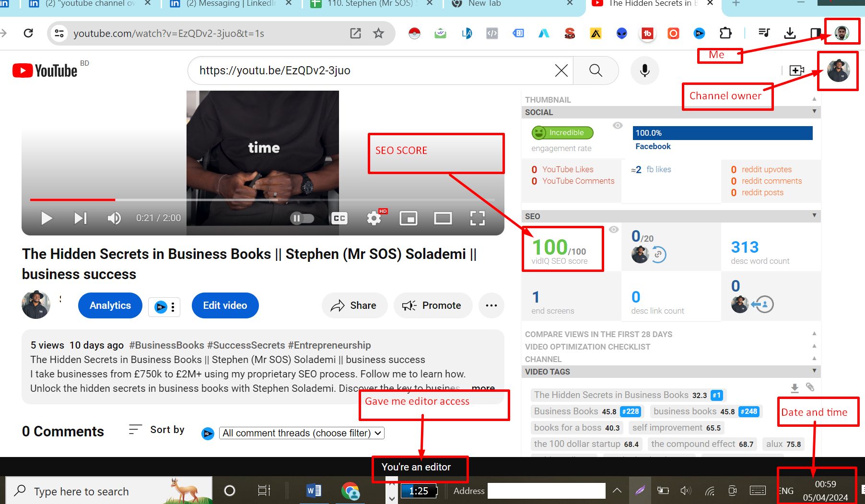The width and height of the screenshot is (865, 504).
Task: Select the 'self improvement' tag
Action: [676, 428]
